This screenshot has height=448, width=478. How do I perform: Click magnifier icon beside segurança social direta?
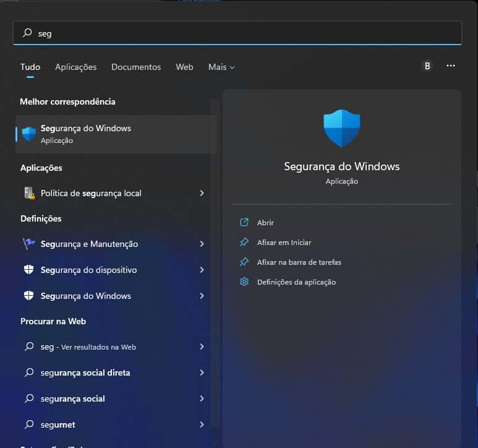(29, 373)
